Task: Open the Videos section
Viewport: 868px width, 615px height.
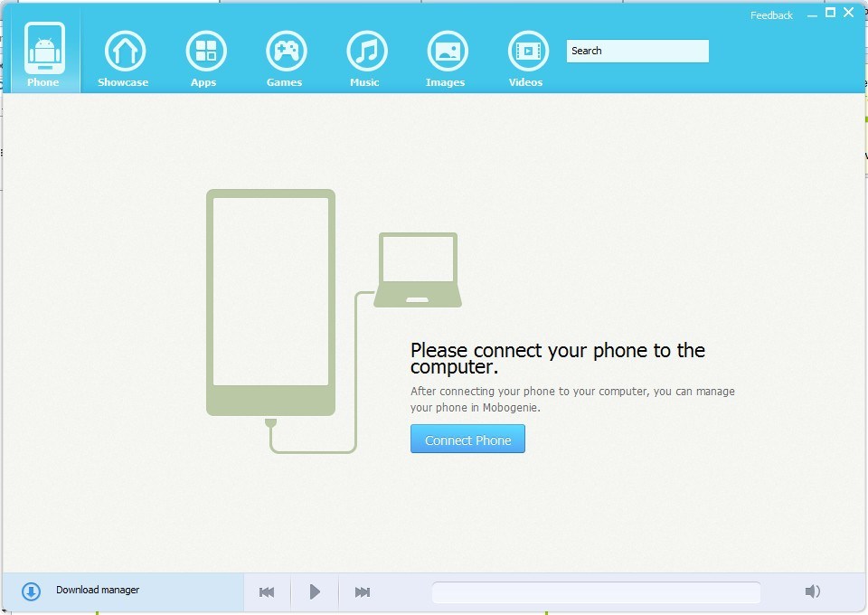Action: pos(526,56)
